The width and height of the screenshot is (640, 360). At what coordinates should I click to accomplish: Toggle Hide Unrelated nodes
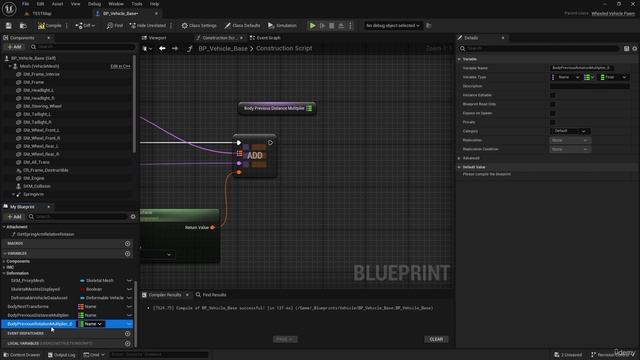pos(148,26)
